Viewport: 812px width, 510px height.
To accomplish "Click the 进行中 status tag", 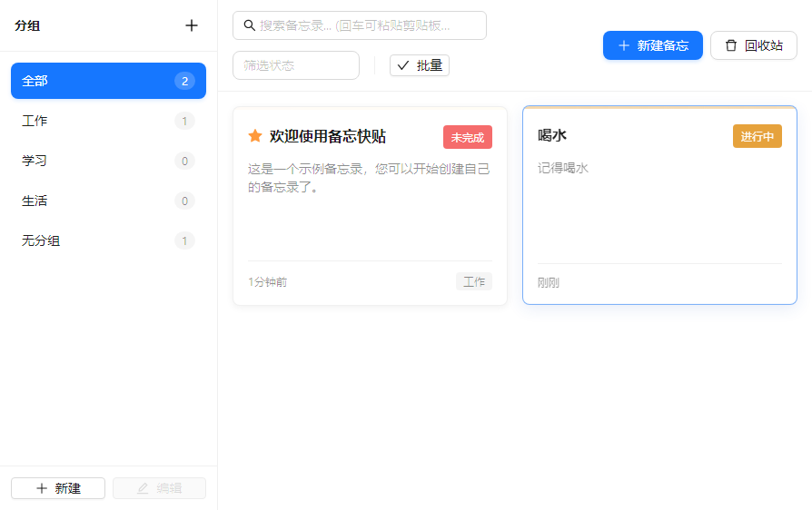I will 758,136.
